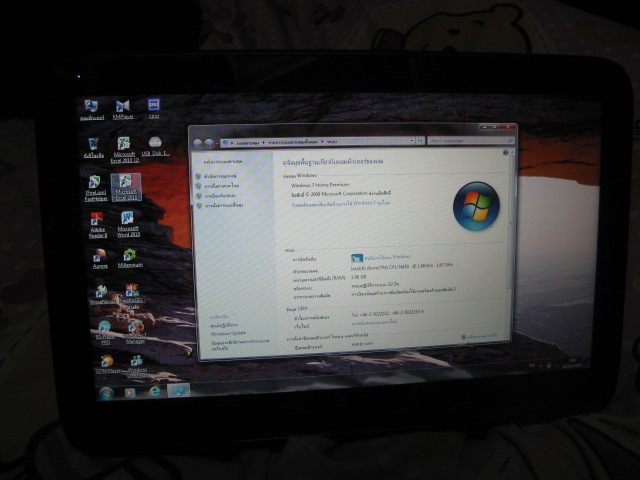This screenshot has height=480, width=640.
Task: Click the Windows Update link in sidebar
Action: 227,332
